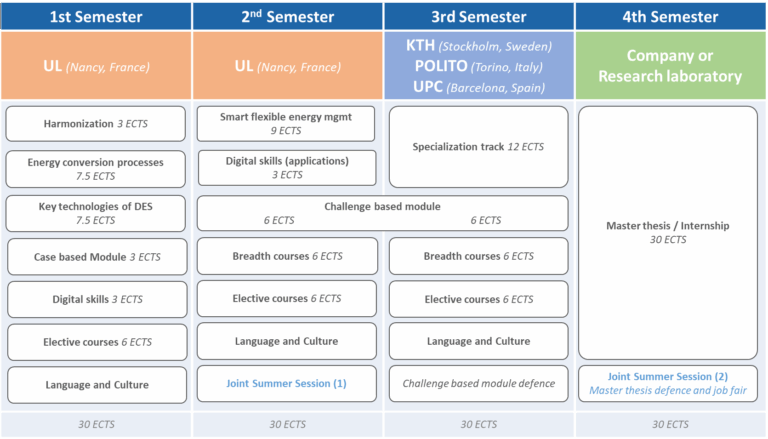Open the 4th Semester header
This screenshot has width=768, height=439.
(670, 17)
